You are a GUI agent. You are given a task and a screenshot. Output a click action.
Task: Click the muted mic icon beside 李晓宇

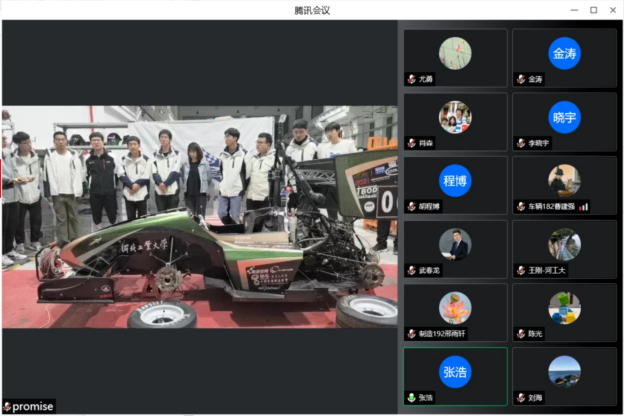(520, 143)
